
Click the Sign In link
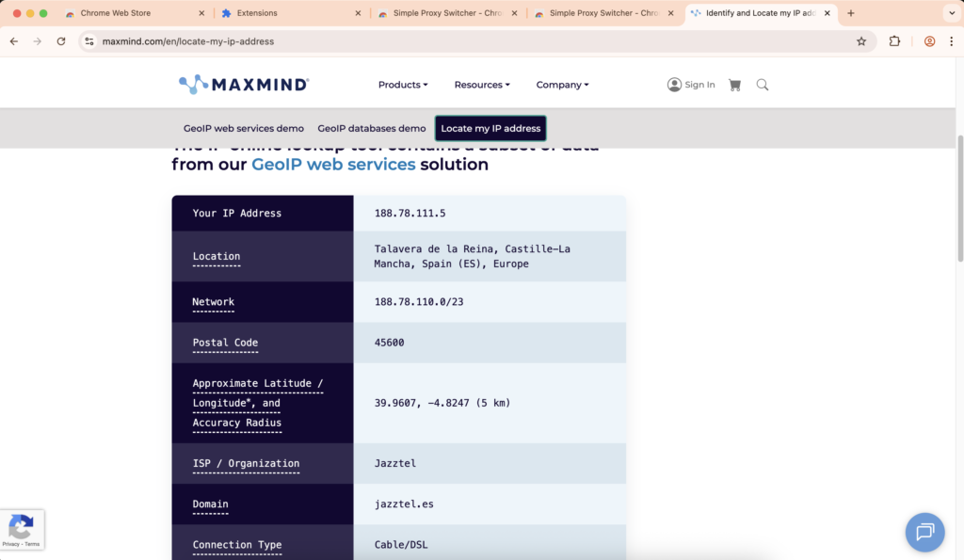(x=691, y=85)
